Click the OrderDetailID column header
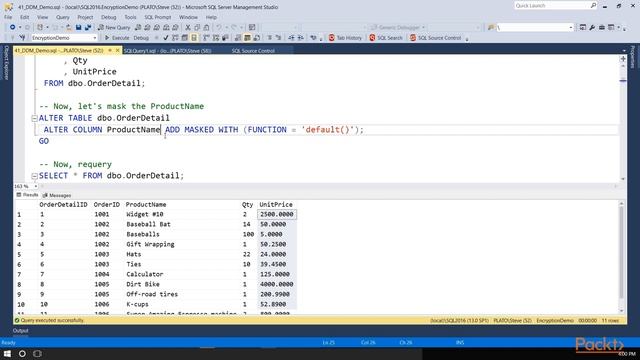The image size is (640, 360). [x=63, y=204]
